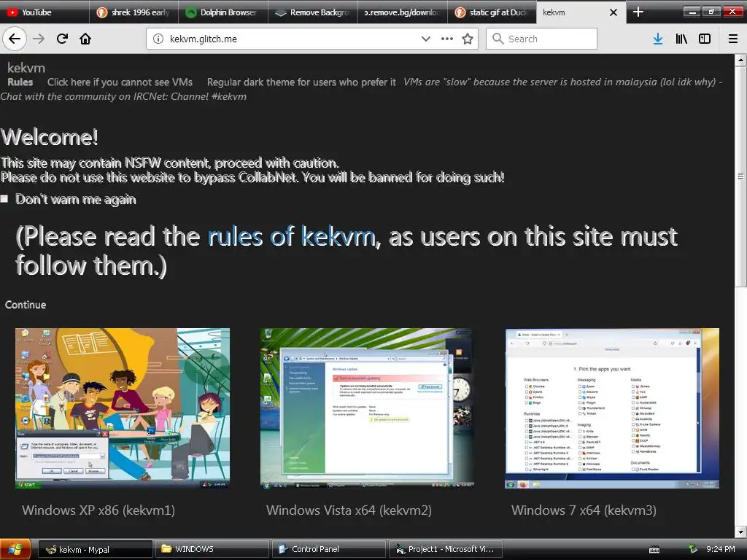Open the downloads arrow icon
Screen dimensions: 747x560
tap(658, 39)
